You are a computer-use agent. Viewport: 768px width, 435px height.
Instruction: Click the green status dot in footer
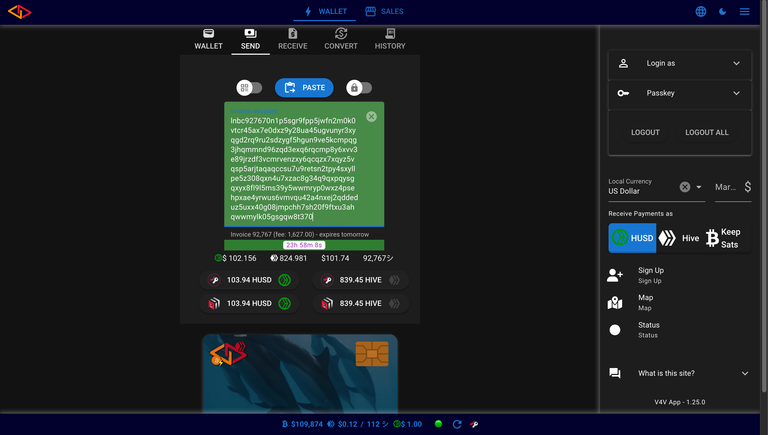click(438, 424)
